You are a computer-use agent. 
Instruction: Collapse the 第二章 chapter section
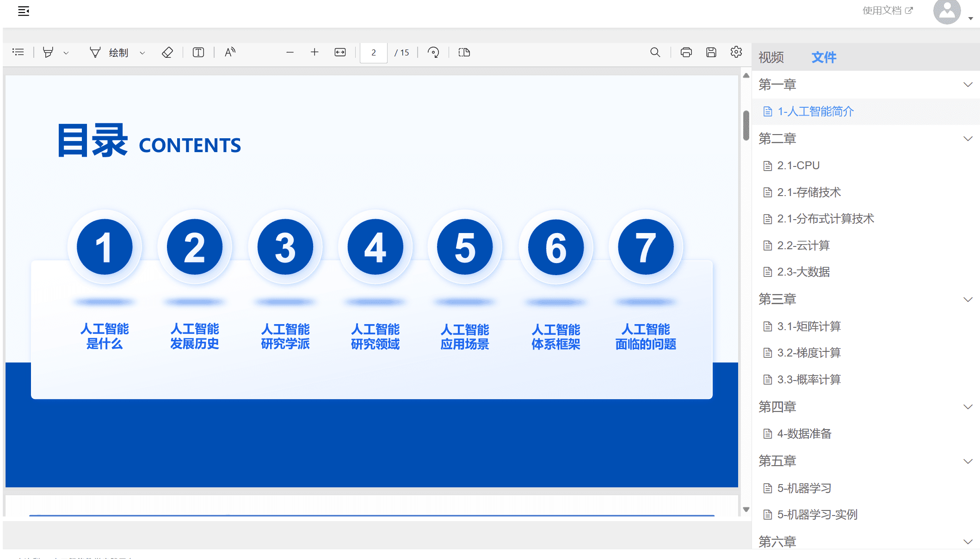(x=968, y=139)
